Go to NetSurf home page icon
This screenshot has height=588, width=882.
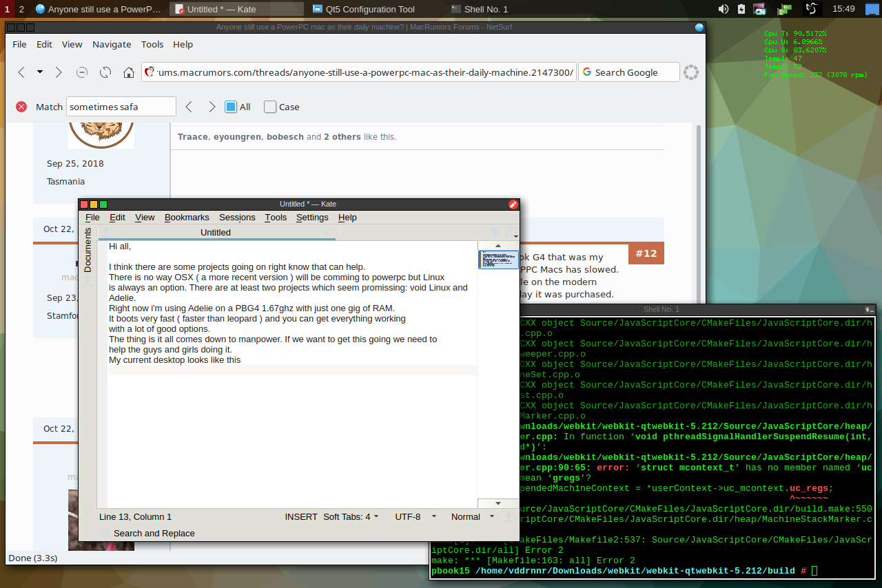click(x=129, y=72)
